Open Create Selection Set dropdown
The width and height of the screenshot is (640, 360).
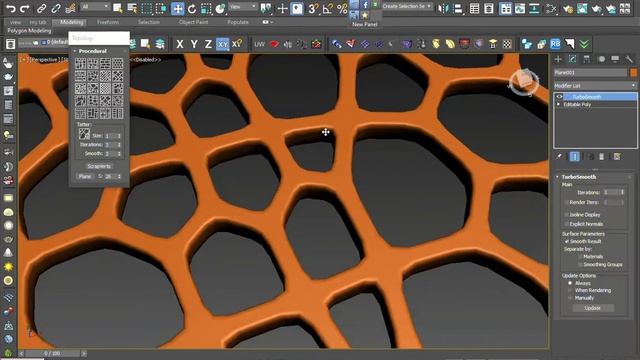(407, 6)
